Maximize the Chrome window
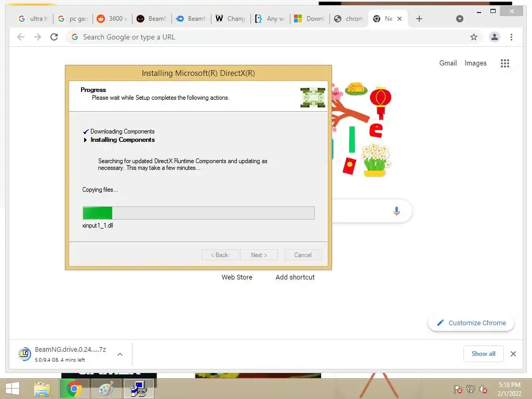The height and width of the screenshot is (399, 532). [x=493, y=11]
